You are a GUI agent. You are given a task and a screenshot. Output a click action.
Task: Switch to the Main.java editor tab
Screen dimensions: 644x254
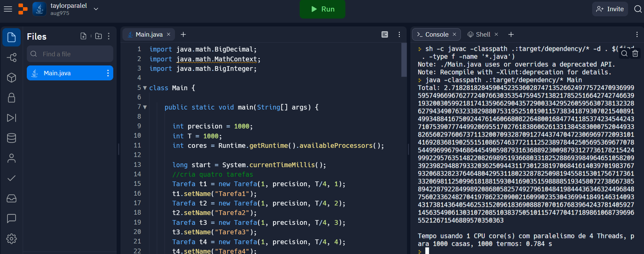[x=149, y=34]
